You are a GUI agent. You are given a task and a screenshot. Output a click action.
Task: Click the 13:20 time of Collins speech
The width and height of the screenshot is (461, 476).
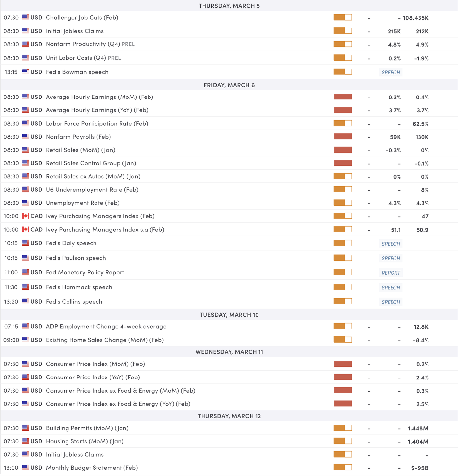tap(11, 302)
